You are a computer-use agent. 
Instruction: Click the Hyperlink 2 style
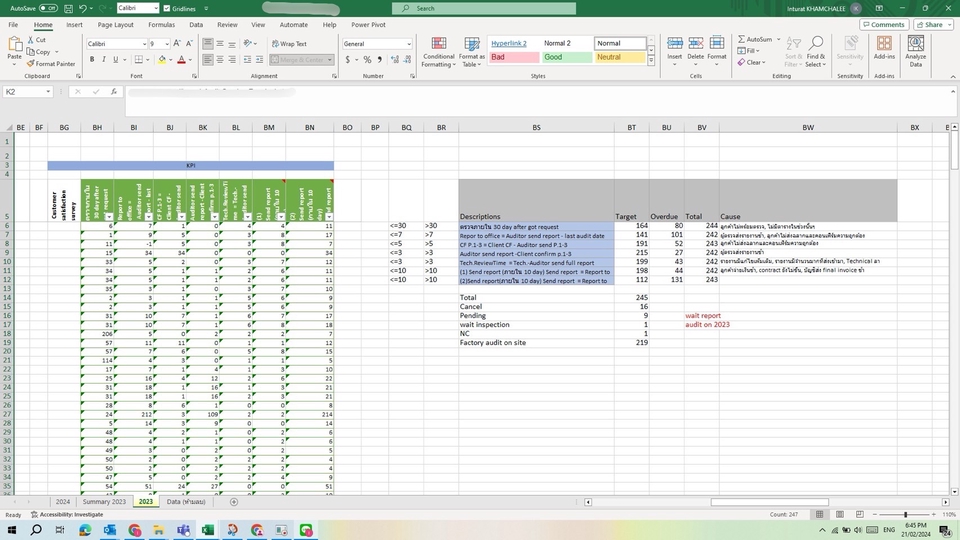pos(509,43)
